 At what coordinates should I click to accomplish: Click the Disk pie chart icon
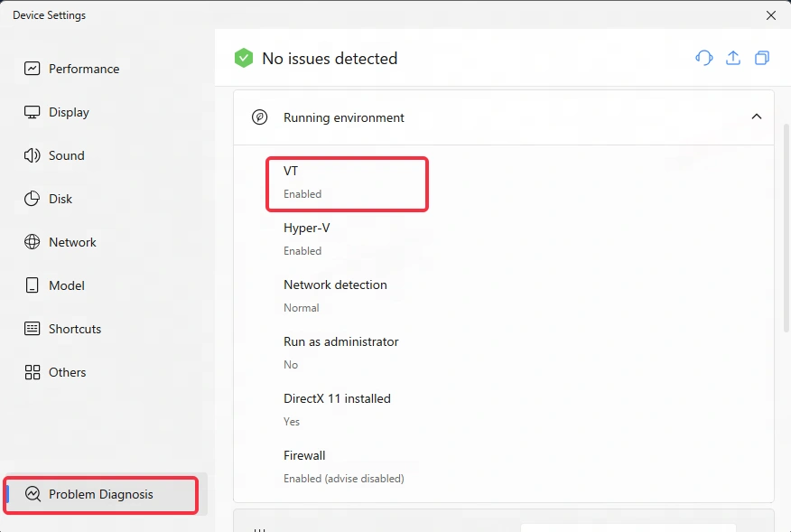(x=33, y=199)
